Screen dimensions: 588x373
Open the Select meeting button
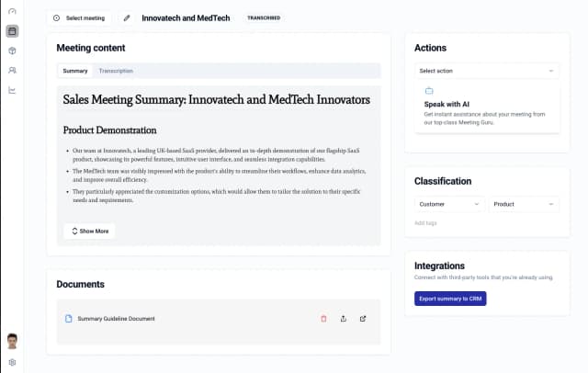coord(79,18)
